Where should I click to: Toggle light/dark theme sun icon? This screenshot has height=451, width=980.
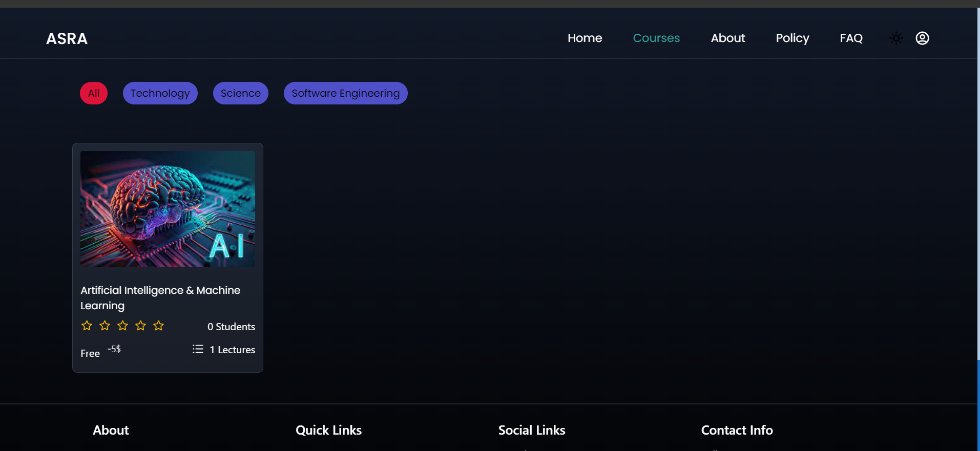click(896, 38)
